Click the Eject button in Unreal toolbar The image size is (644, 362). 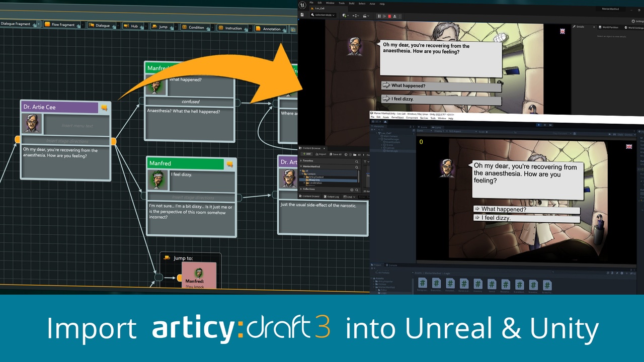[x=395, y=16]
